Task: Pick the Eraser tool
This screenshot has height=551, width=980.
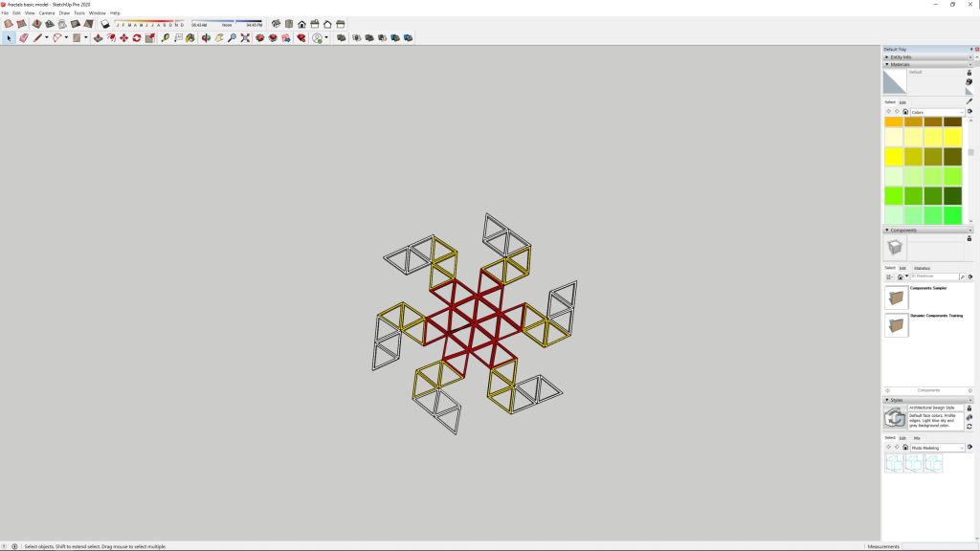Action: [23, 38]
